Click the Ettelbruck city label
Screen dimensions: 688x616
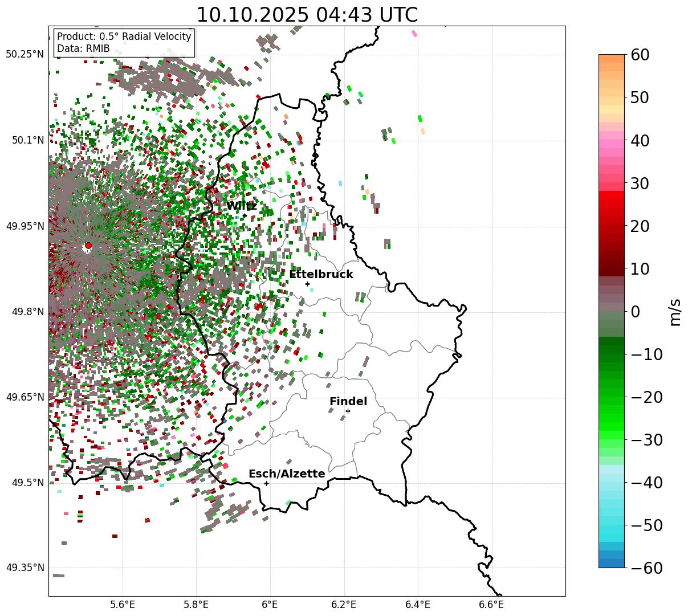tap(321, 275)
